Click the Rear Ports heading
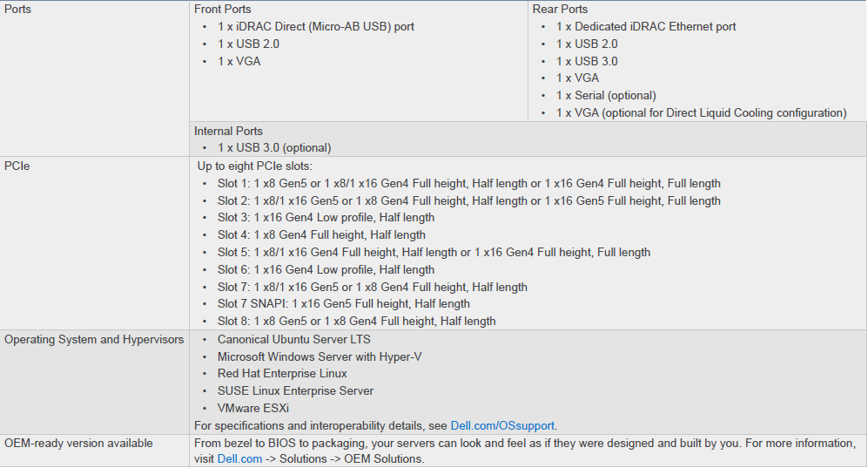This screenshot has height=468, width=868. [x=560, y=9]
